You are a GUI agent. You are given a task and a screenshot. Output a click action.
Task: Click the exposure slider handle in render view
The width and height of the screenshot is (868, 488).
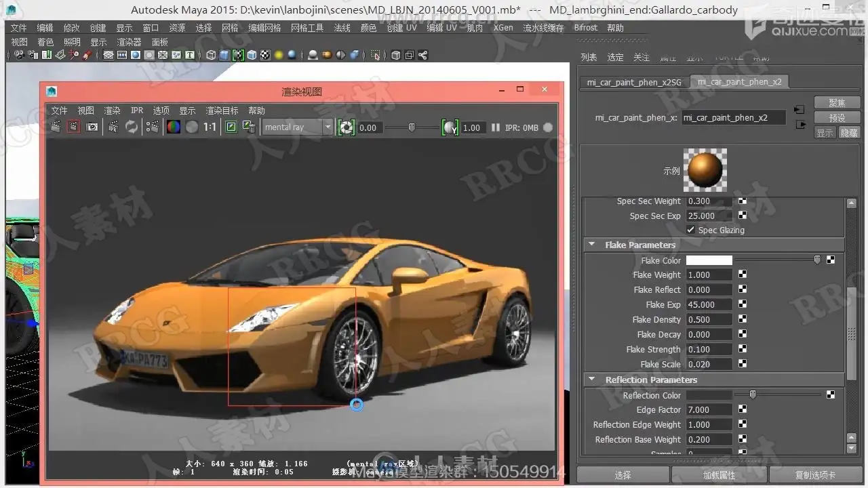click(x=411, y=127)
